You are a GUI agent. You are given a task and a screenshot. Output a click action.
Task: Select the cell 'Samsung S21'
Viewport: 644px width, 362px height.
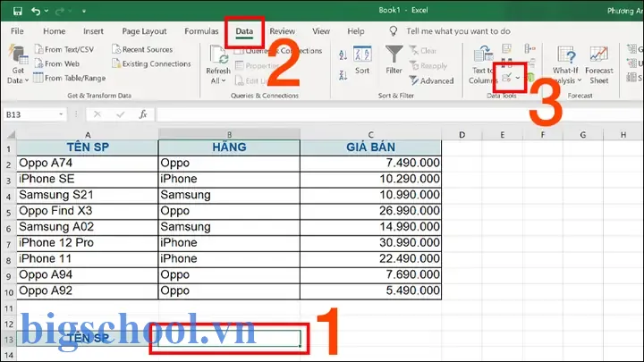(88, 196)
